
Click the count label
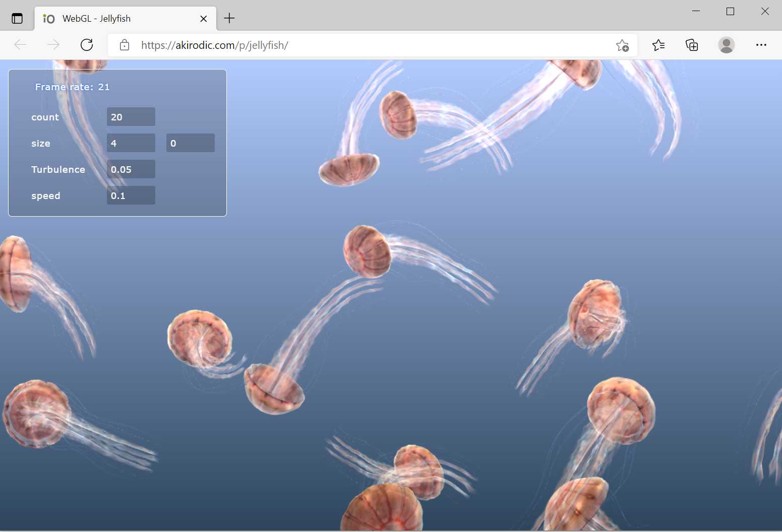[x=45, y=117]
